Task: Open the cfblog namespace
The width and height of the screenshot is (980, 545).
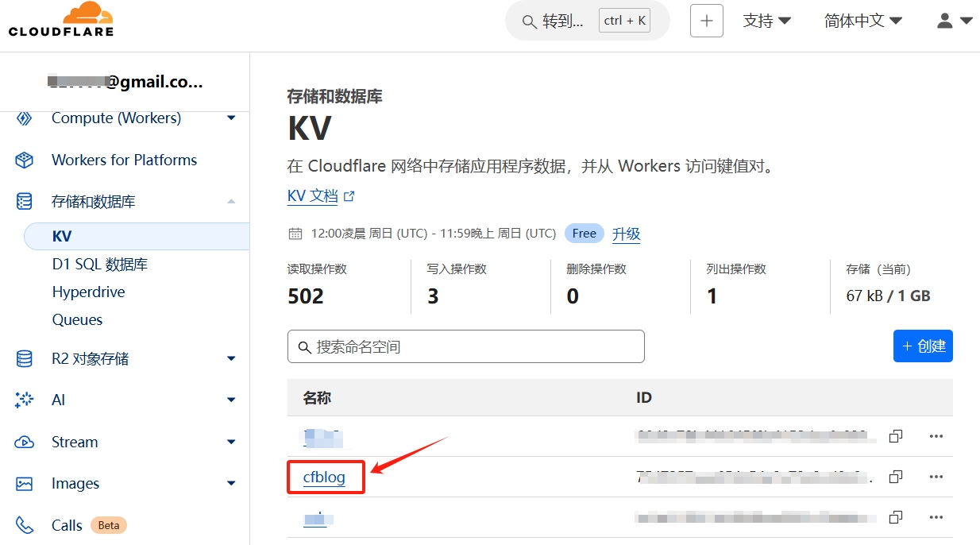Action: [x=326, y=477]
